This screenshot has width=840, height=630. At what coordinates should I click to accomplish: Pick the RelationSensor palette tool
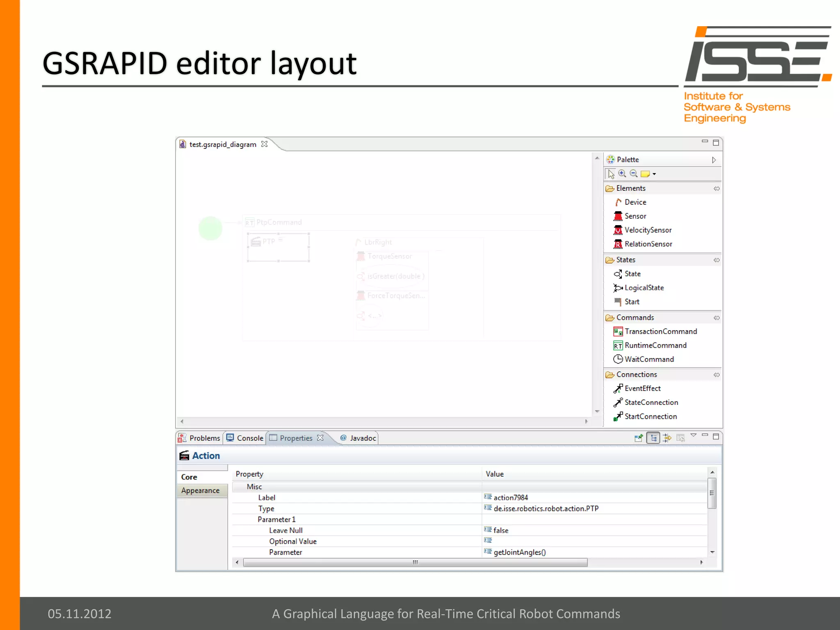point(643,244)
